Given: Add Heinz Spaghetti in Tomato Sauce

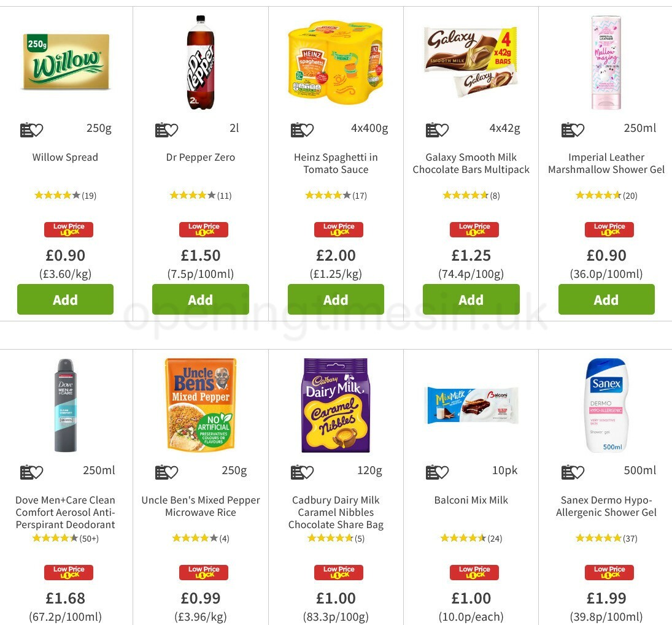Looking at the screenshot, I should coord(336,299).
